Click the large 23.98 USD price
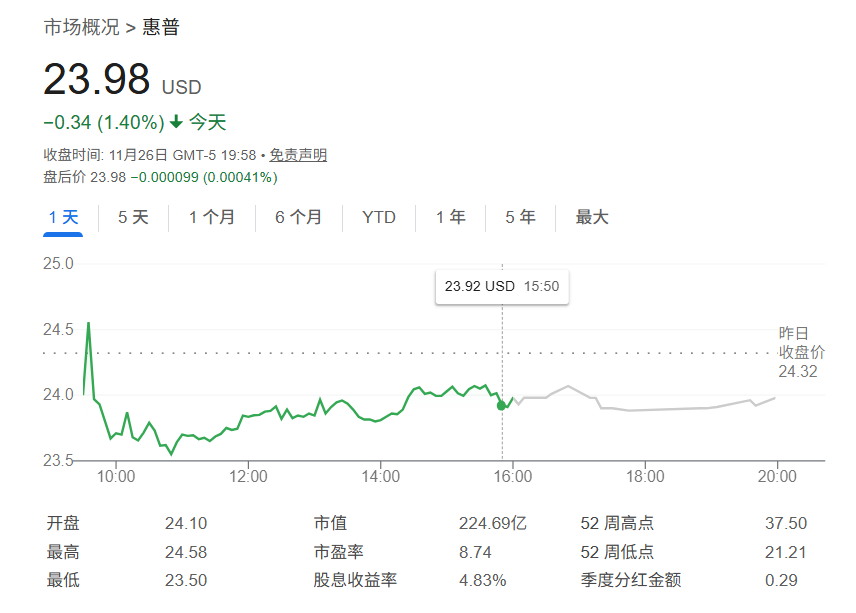The height and width of the screenshot is (613, 856). (x=97, y=80)
